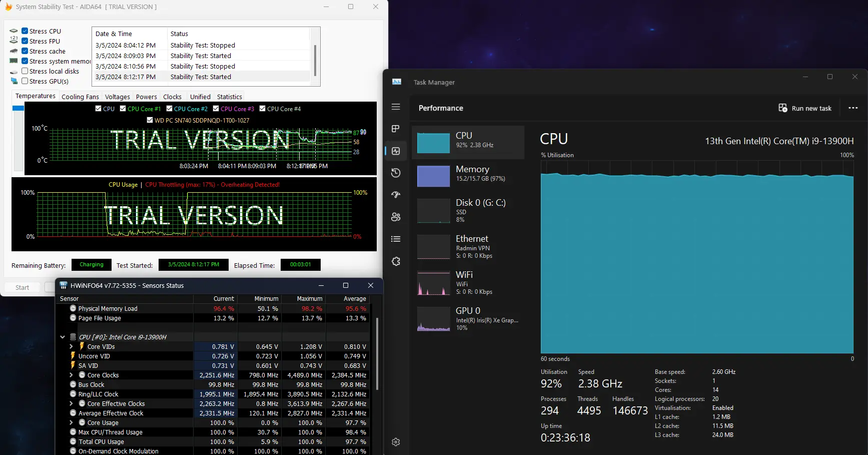The image size is (868, 455).
Task: Switch to the Powers tab
Action: [146, 97]
